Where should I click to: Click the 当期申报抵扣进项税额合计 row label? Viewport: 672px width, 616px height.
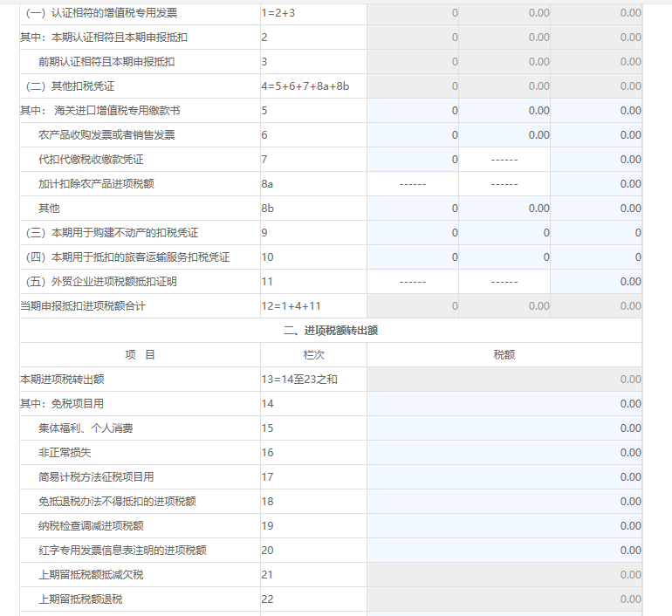83,306
